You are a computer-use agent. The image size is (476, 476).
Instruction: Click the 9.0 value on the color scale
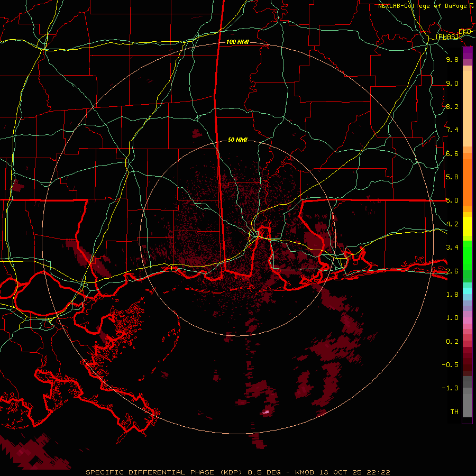point(452,83)
